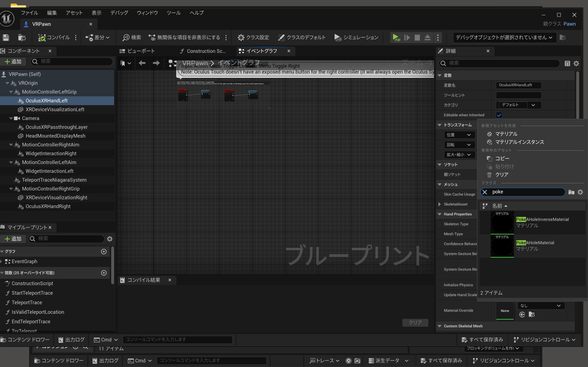The width and height of the screenshot is (588, 367).
Task: Click the Simulation toolbar icon
Action: point(337,37)
